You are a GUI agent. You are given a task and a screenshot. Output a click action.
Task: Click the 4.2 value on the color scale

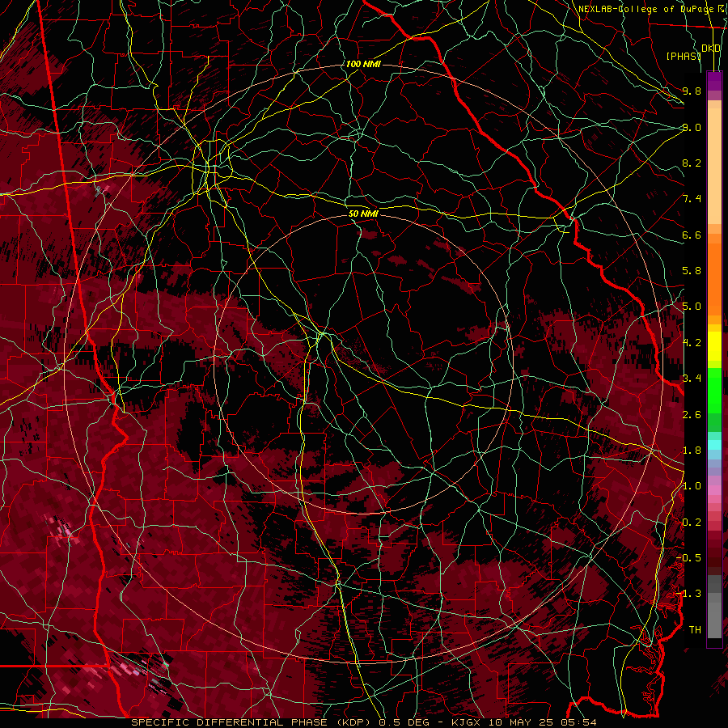pyautogui.click(x=692, y=343)
